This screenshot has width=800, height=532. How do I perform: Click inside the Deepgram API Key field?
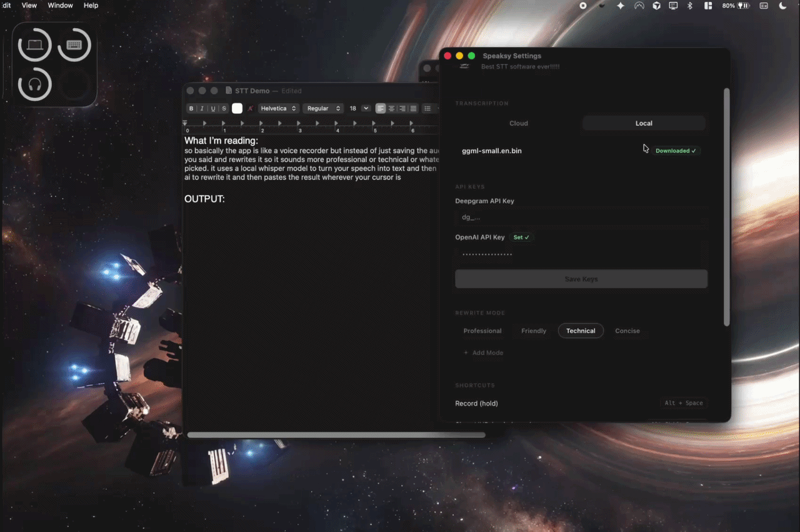(x=581, y=217)
